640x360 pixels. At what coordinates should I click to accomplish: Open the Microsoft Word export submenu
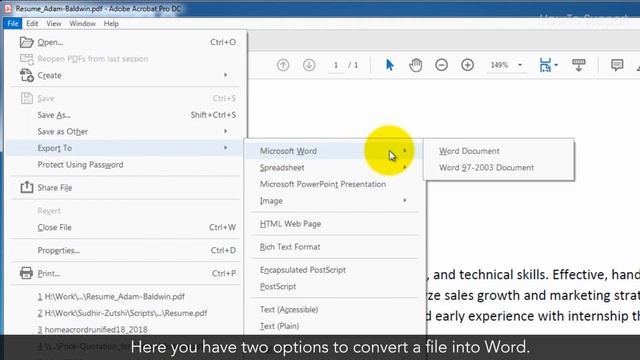coord(335,151)
